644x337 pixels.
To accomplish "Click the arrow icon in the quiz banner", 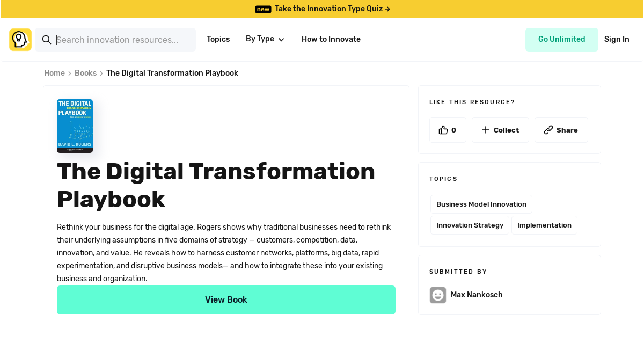I will click(x=387, y=9).
